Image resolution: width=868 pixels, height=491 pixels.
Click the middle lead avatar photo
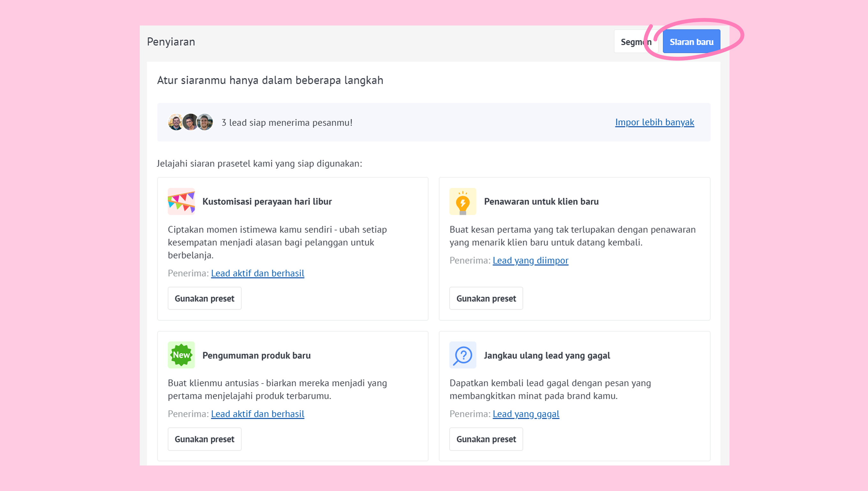click(x=190, y=122)
